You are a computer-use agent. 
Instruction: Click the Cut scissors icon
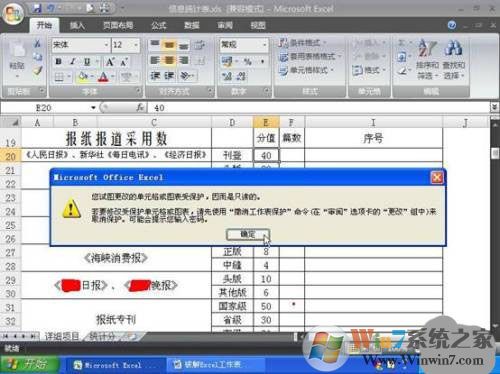(37, 43)
